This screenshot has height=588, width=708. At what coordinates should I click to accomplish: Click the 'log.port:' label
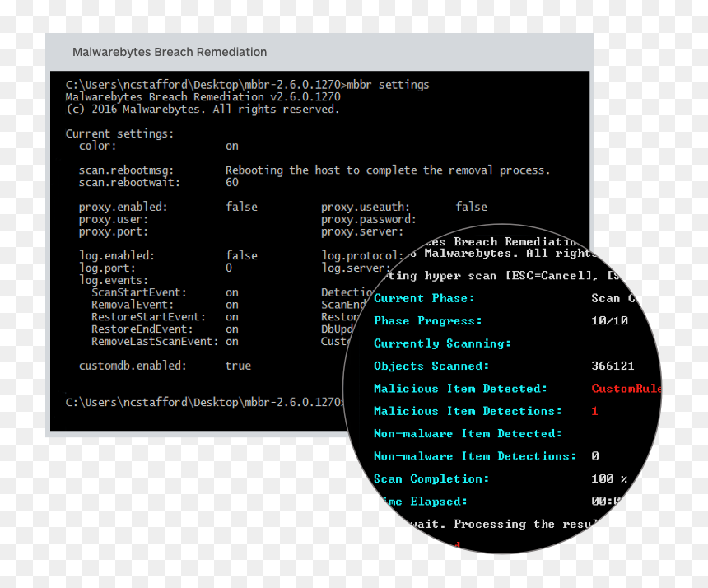107,268
